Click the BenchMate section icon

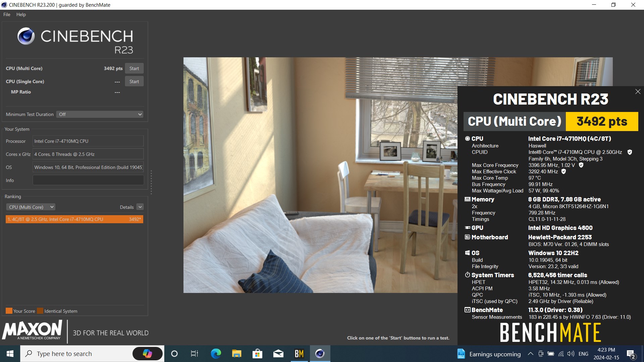[467, 310]
